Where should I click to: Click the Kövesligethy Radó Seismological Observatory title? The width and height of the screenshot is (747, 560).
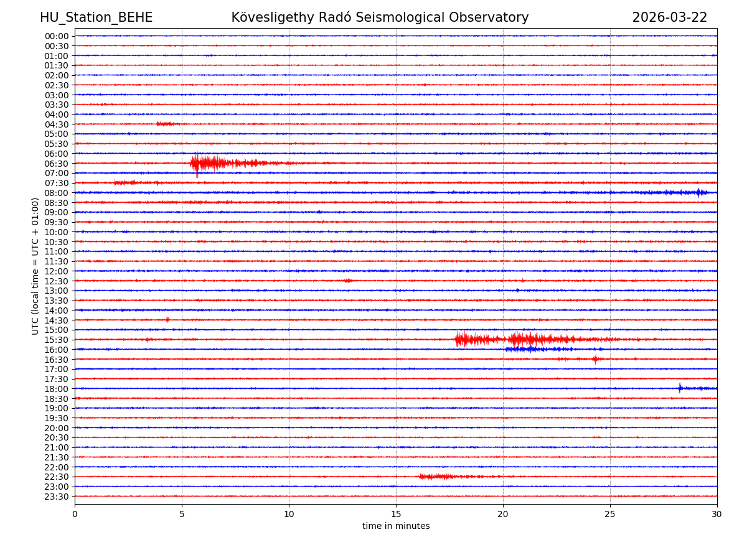[380, 17]
